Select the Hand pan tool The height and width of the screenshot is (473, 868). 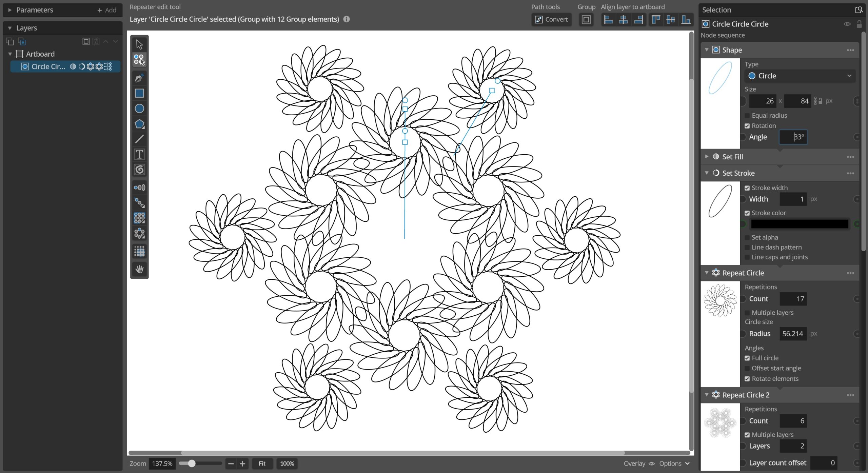pyautogui.click(x=139, y=269)
